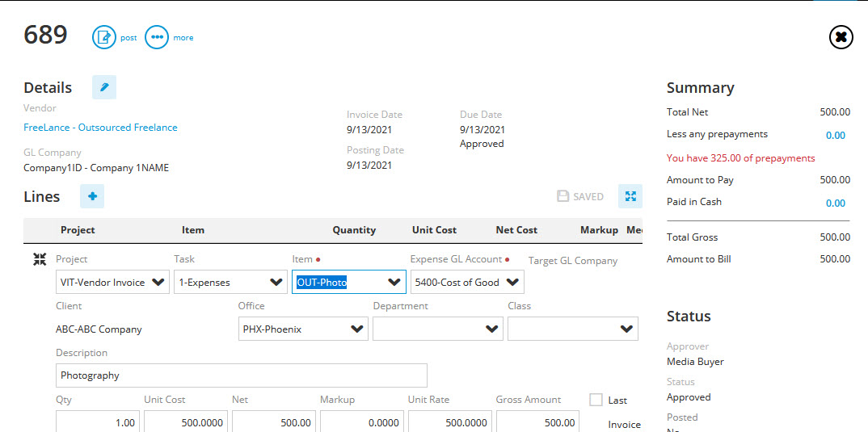Screen dimensions: 868x432
Task: Click the Paid in Cash 0.00 link
Action: (x=836, y=203)
